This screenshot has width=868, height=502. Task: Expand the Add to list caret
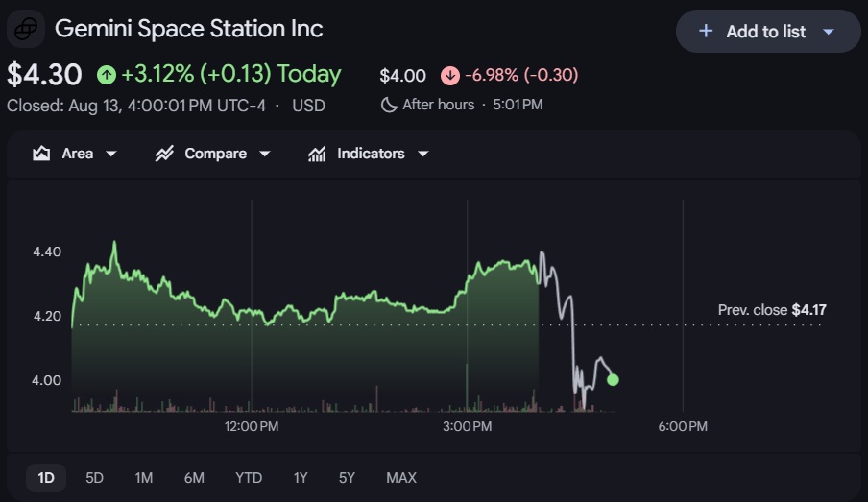coord(829,32)
